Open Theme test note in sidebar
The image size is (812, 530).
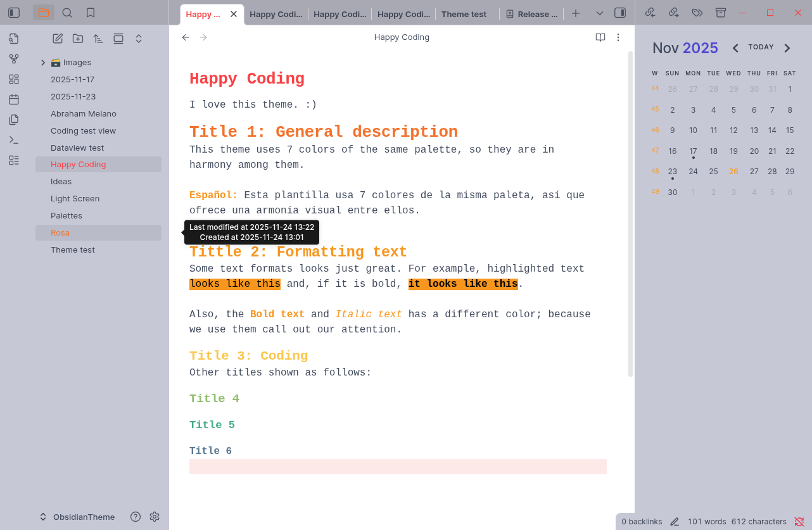98,250
